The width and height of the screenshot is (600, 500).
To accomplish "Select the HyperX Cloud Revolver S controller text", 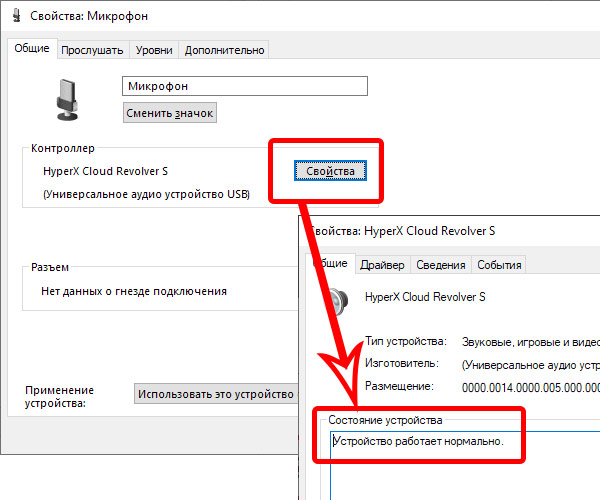I will point(105,171).
